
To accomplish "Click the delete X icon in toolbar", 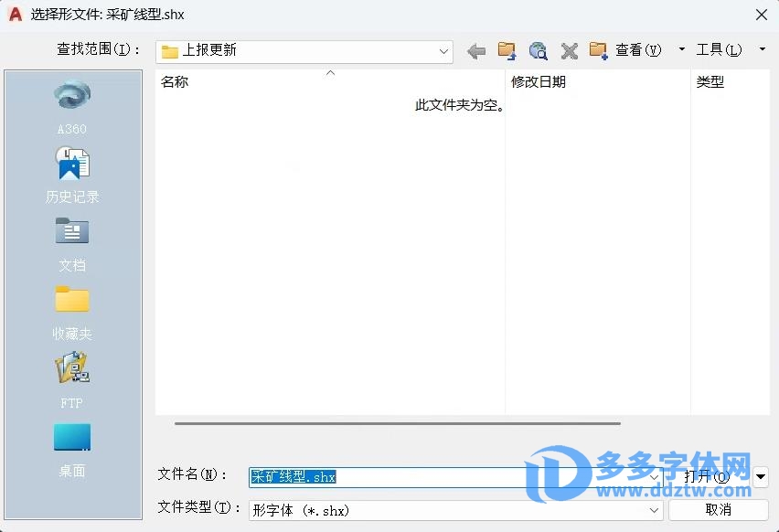I will [x=569, y=51].
